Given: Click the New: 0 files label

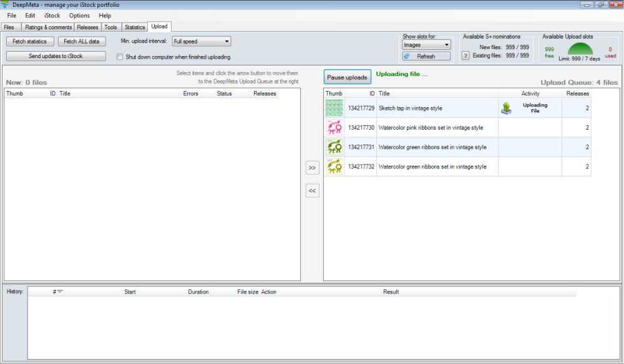Looking at the screenshot, I should tap(26, 82).
